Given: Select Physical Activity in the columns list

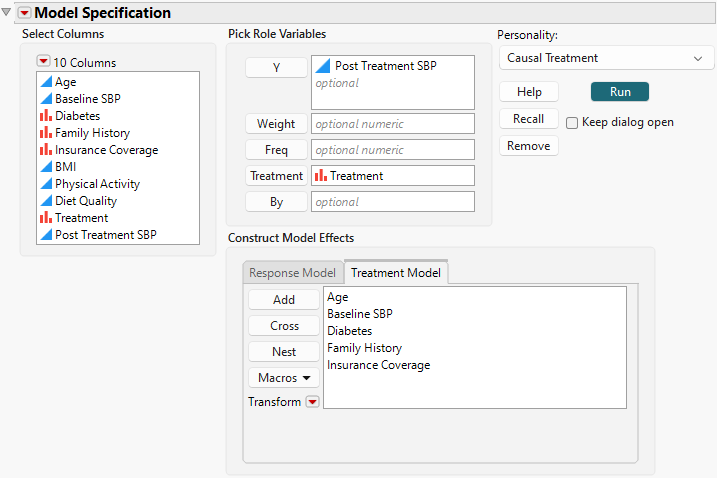Looking at the screenshot, I should click(97, 184).
